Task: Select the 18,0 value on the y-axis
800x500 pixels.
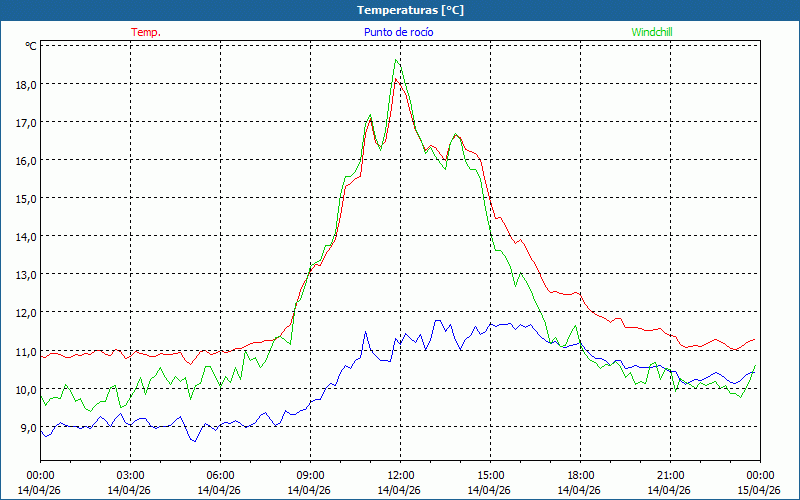Action: tap(26, 84)
